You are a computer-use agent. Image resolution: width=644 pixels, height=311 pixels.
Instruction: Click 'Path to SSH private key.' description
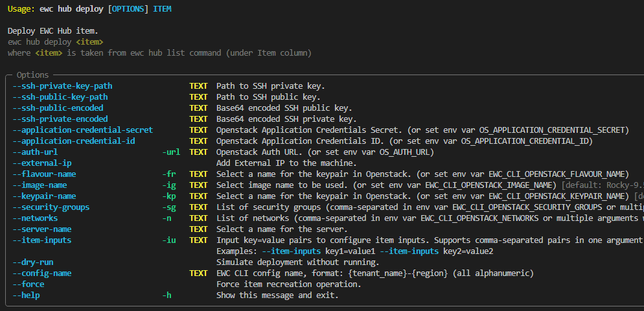(271, 86)
